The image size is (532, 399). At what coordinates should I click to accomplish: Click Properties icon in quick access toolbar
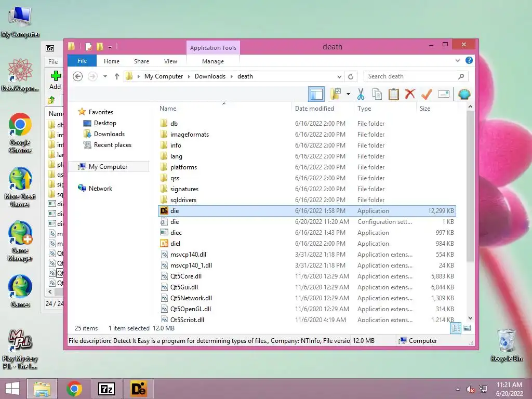pyautogui.click(x=88, y=46)
